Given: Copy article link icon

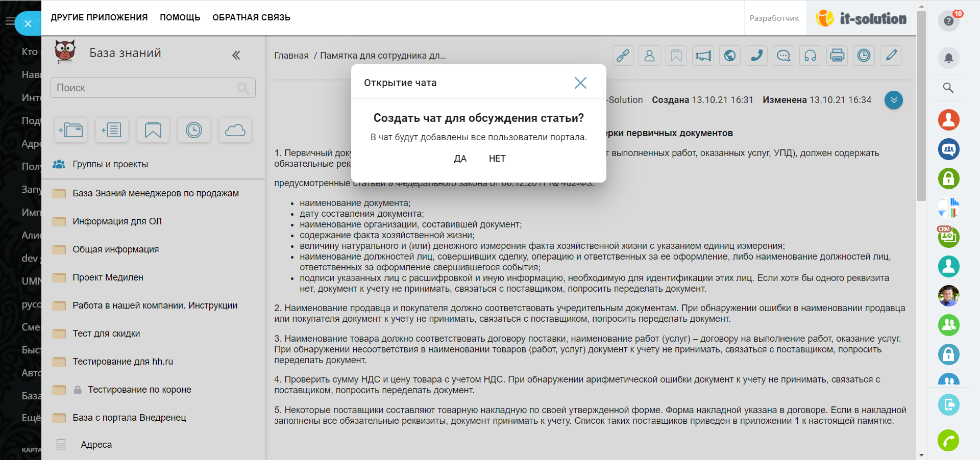Looking at the screenshot, I should click(x=623, y=56).
